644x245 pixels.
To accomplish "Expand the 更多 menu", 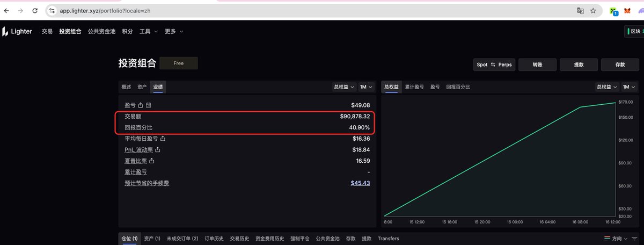I will [x=174, y=32].
